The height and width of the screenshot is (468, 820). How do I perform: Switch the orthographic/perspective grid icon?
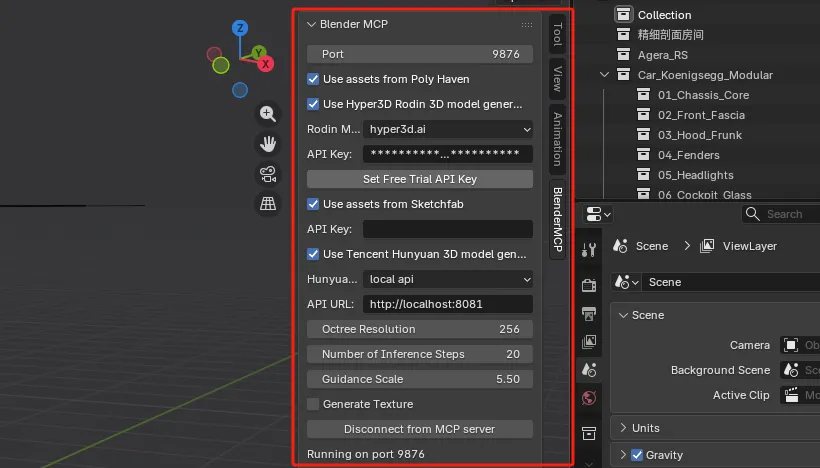(268, 203)
